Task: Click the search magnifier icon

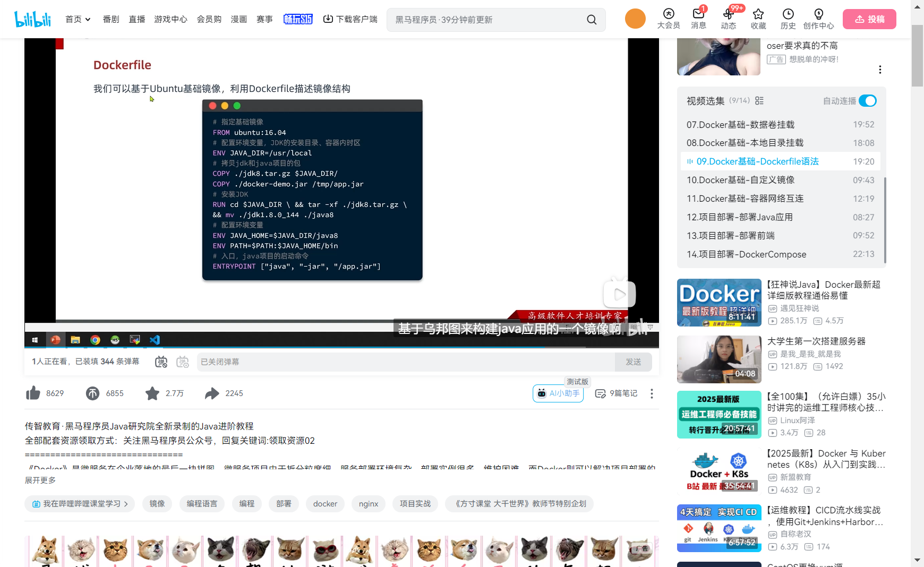Action: pos(592,19)
